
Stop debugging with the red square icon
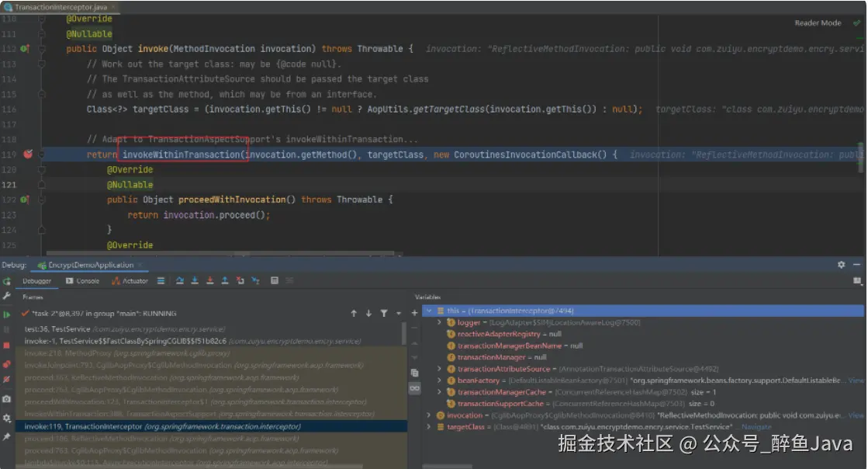[7, 346]
